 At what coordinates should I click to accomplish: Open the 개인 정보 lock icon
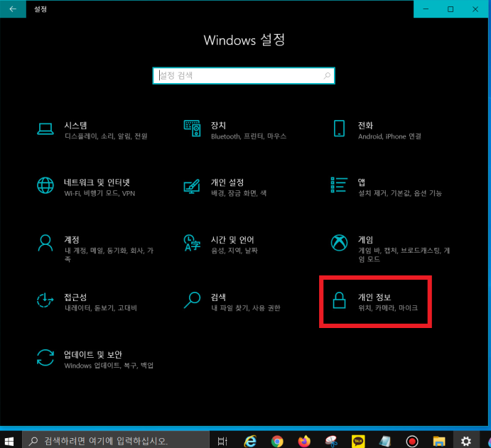[x=339, y=300]
